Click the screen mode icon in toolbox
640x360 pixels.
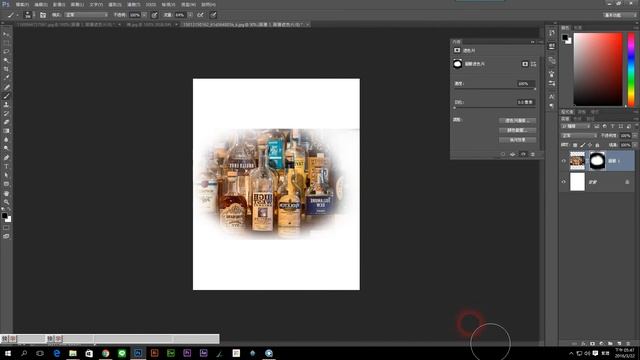pyautogui.click(x=6, y=236)
